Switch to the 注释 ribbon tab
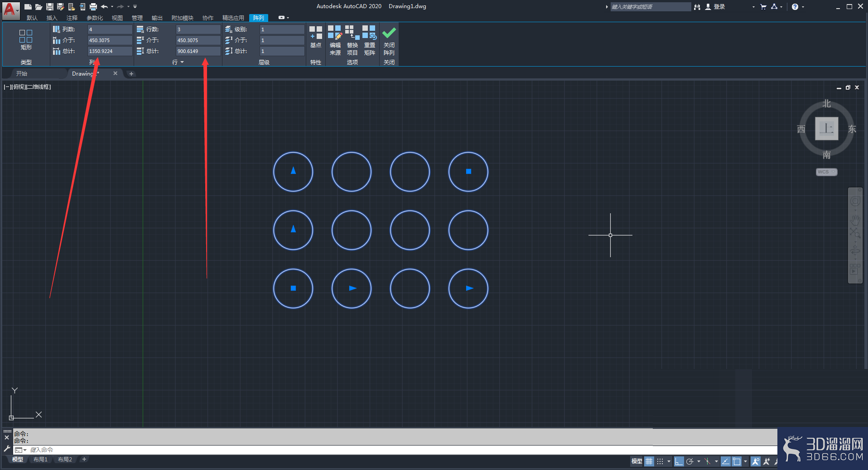The height and width of the screenshot is (470, 868). tap(72, 18)
